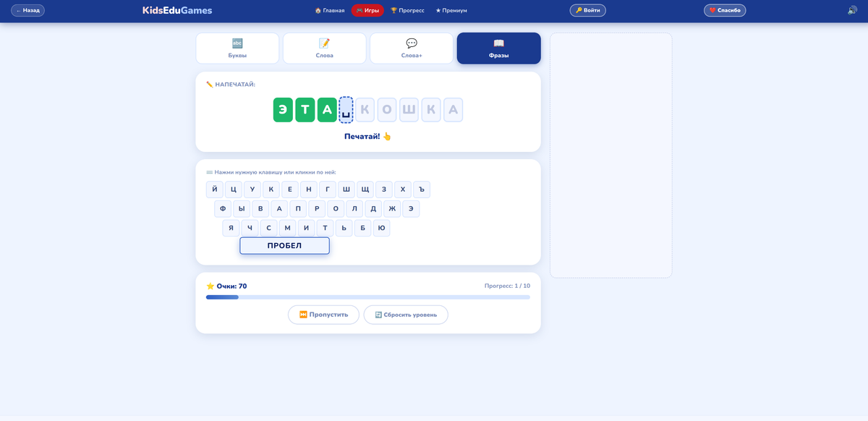The height and width of the screenshot is (421, 868).
Task: Tap the М key on keyboard
Action: (287, 228)
